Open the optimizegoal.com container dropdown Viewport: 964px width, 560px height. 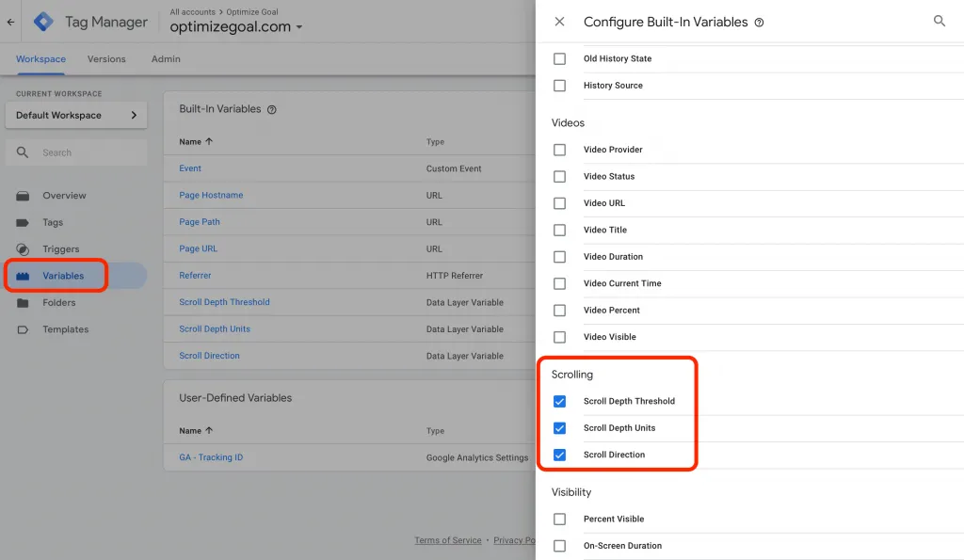[x=236, y=27]
